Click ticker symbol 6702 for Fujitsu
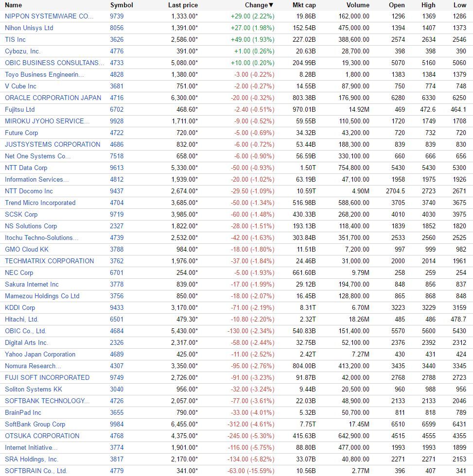The width and height of the screenshot is (473, 476). pyautogui.click(x=117, y=110)
